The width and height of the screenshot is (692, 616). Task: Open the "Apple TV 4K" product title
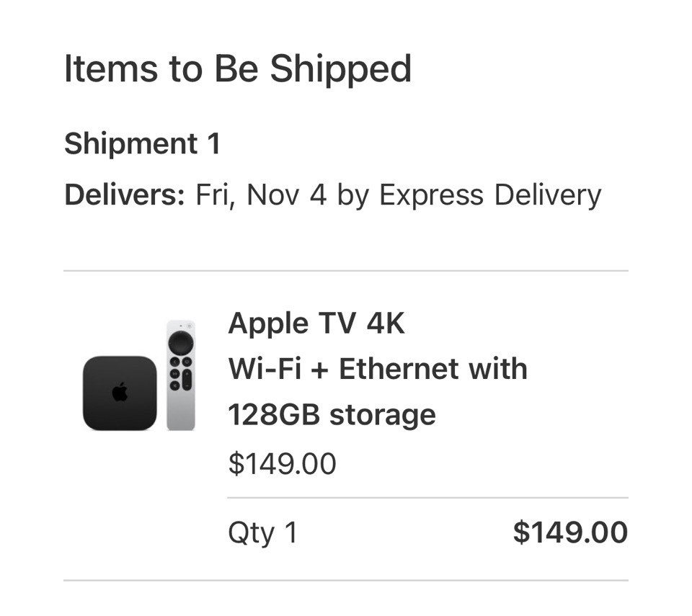316,324
